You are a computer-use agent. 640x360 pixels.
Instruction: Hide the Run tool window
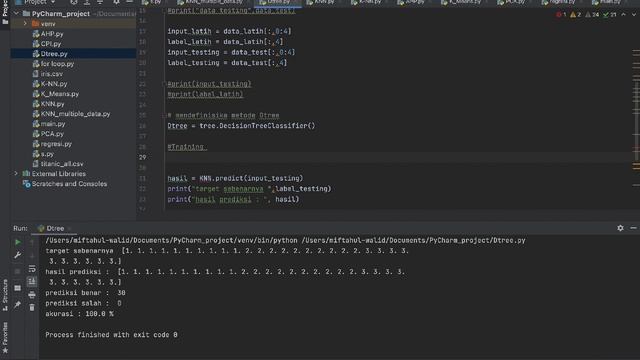pyautogui.click(x=633, y=228)
